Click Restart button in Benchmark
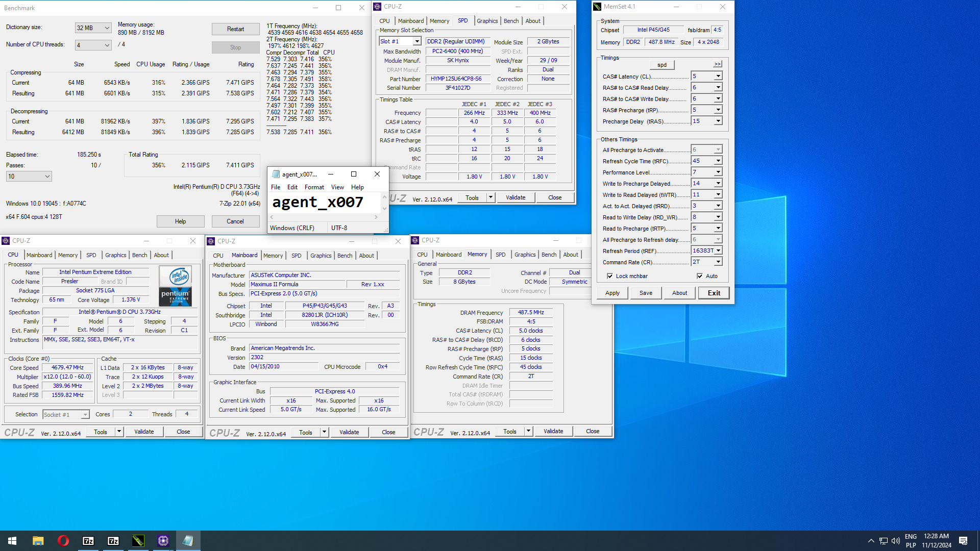 pyautogui.click(x=235, y=29)
